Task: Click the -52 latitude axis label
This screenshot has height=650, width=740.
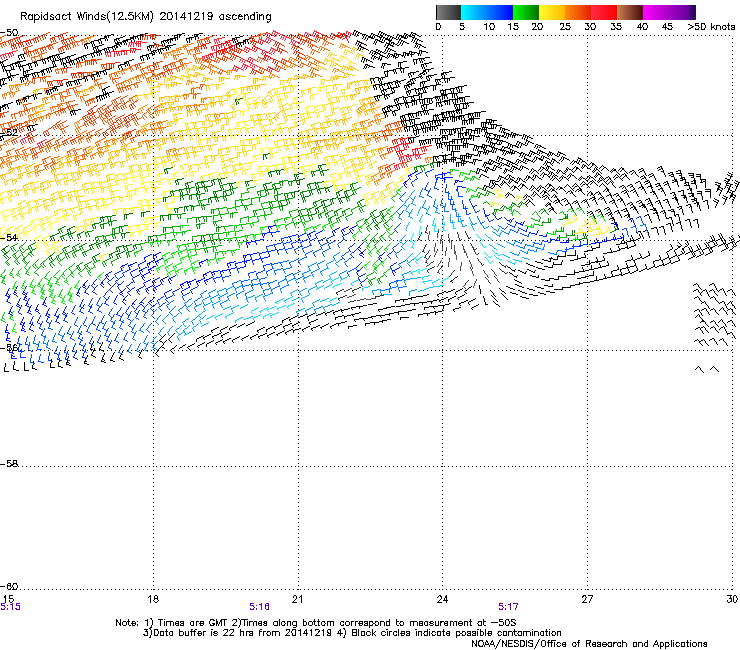Action: pyautogui.click(x=9, y=133)
